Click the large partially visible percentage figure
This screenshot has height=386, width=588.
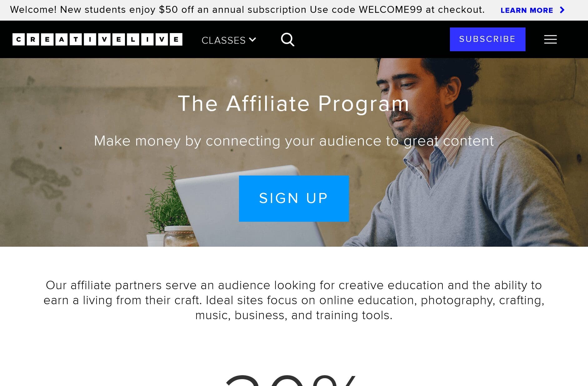click(x=291, y=380)
